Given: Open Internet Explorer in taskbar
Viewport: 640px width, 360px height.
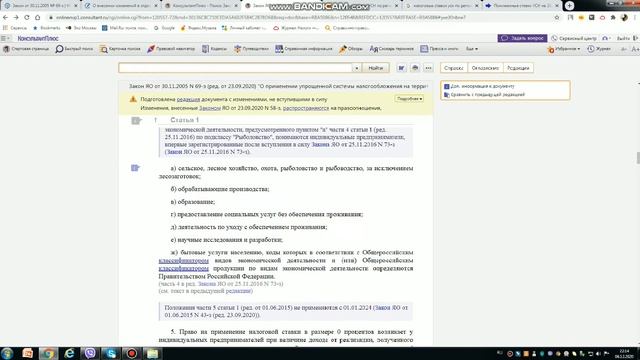Looking at the screenshot, I should coord(69,353).
